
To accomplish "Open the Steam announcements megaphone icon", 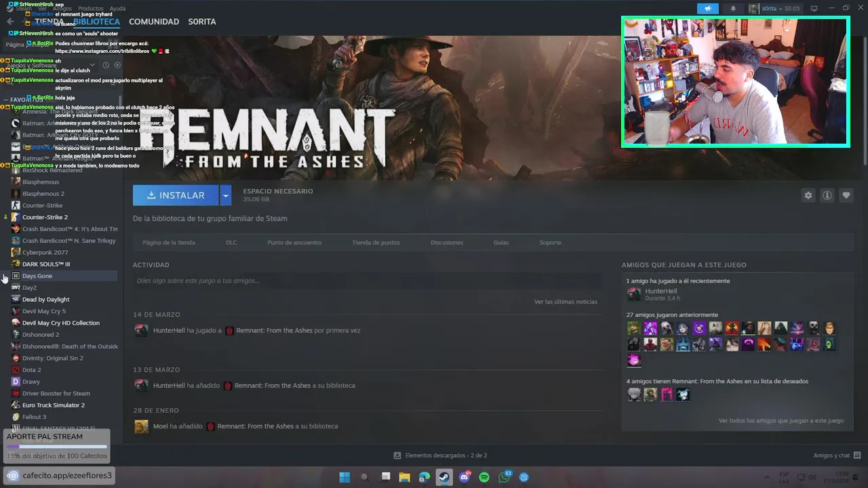I will click(x=707, y=9).
